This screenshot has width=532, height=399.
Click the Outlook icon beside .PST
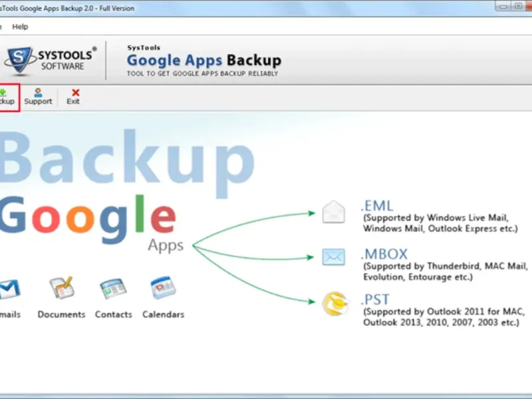pos(335,304)
